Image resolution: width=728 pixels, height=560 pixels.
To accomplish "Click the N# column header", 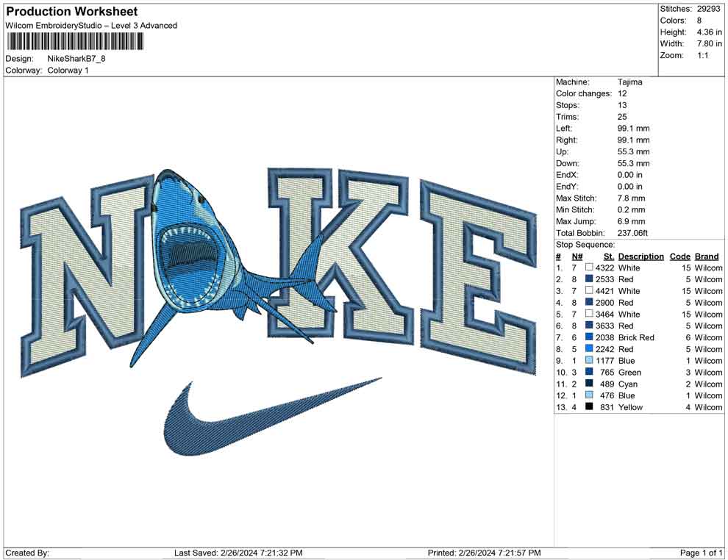I will (x=577, y=256).
